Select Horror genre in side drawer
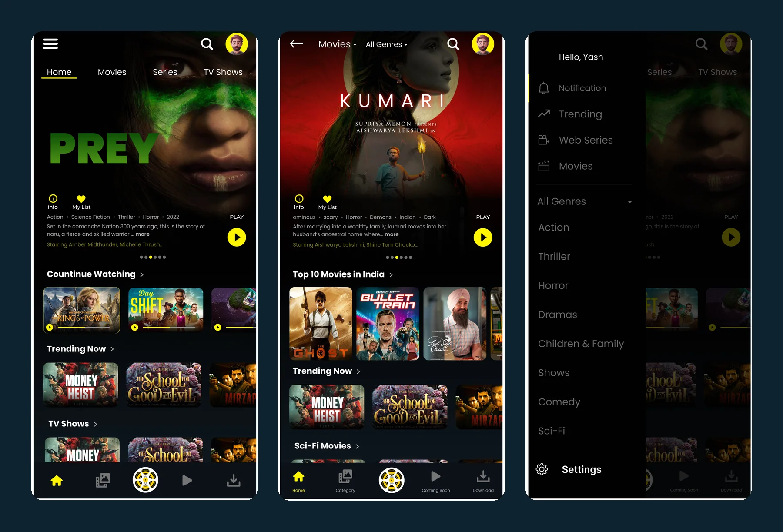 tap(553, 286)
